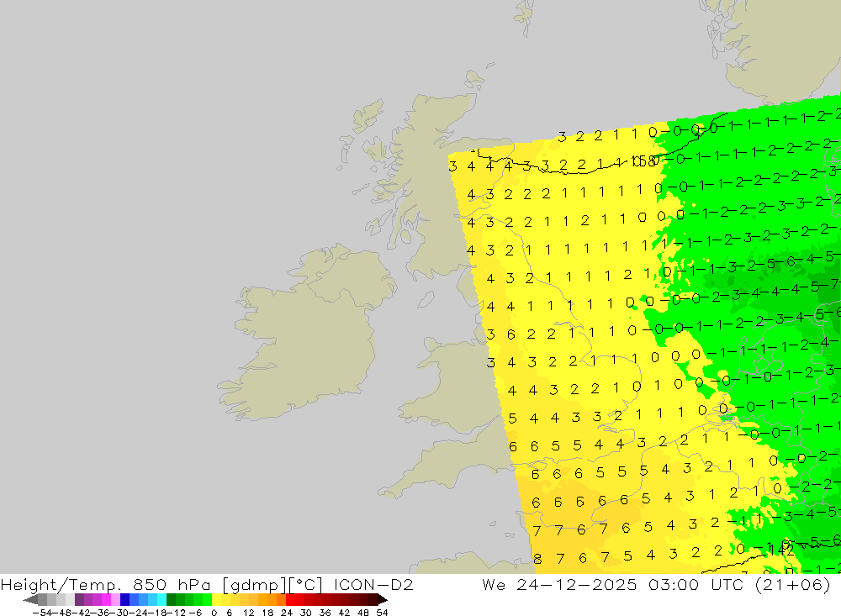Click the '-54' legend scale value
This screenshot has width=841, height=616.
pos(42,613)
